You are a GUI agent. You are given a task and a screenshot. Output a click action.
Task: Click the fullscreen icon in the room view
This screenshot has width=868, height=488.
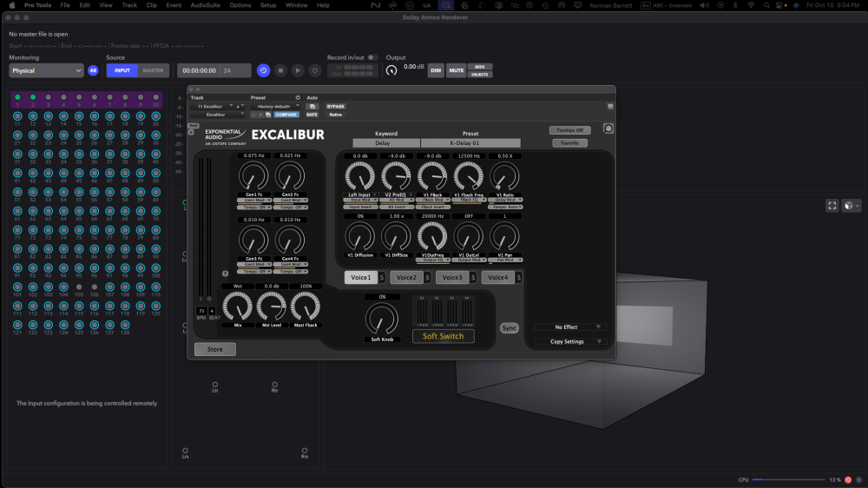coord(832,206)
